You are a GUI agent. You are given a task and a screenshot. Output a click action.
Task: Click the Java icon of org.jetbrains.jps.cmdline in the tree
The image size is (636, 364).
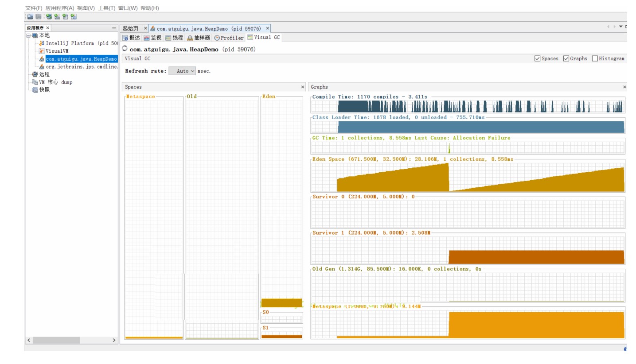coord(42,66)
